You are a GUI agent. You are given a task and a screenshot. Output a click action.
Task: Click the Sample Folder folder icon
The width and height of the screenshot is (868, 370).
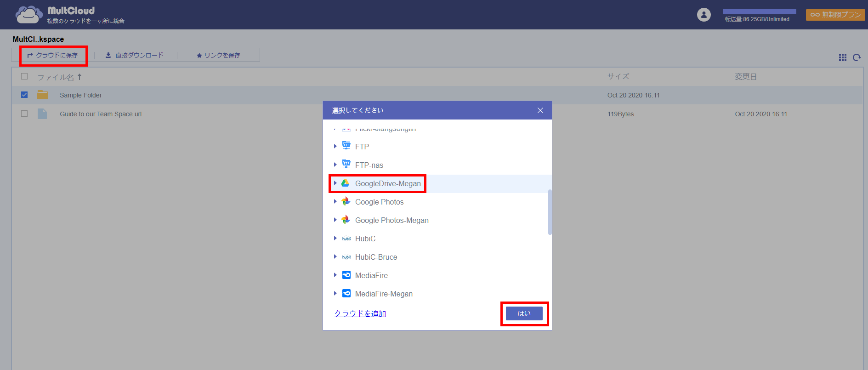pos(43,95)
